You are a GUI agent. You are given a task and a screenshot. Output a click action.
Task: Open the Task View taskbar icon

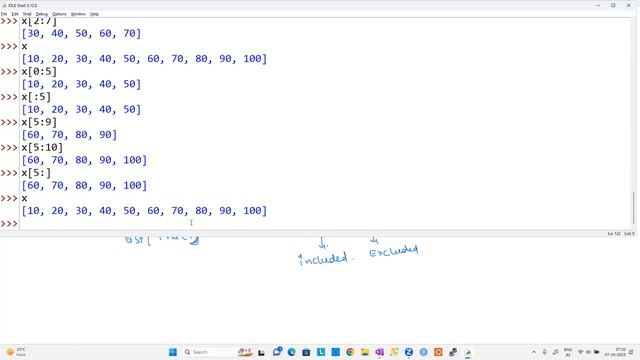pyautogui.click(x=261, y=352)
